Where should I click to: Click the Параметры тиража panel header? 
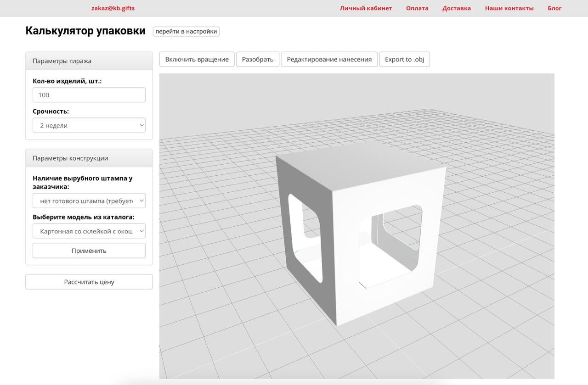click(89, 61)
